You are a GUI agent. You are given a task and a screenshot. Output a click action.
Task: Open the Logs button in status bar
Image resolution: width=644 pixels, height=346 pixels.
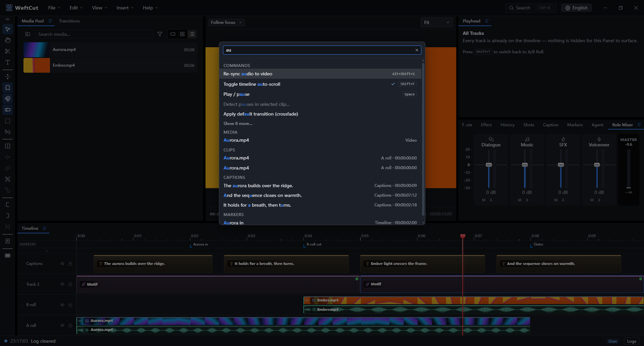[x=632, y=341]
